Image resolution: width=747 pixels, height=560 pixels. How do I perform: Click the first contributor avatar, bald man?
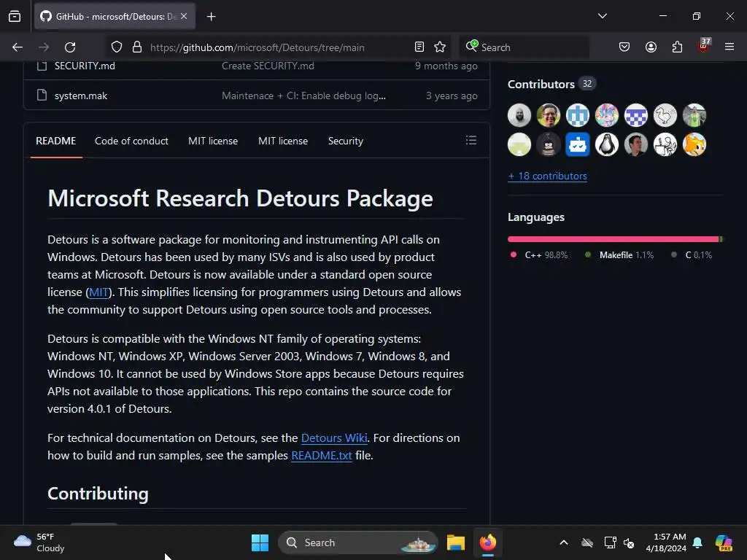pyautogui.click(x=519, y=115)
